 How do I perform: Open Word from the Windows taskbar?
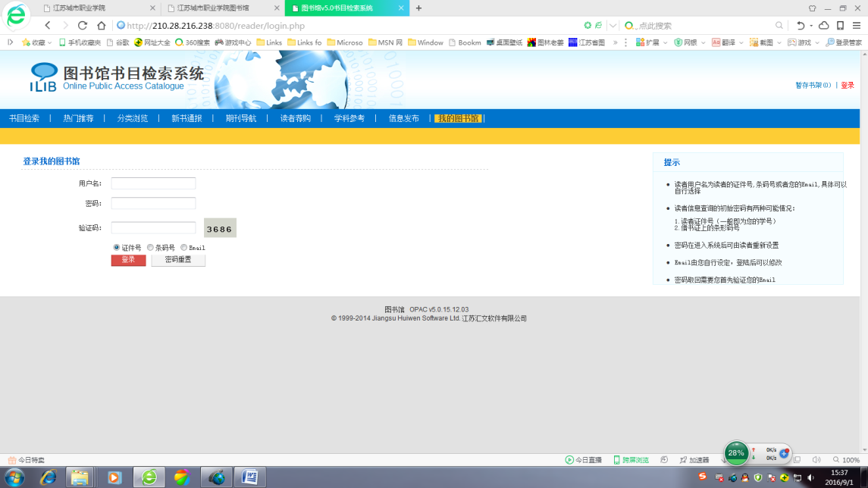tap(249, 477)
